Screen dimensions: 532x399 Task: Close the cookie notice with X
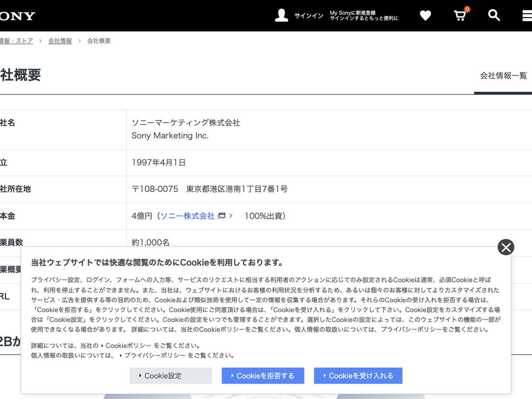[x=506, y=247]
